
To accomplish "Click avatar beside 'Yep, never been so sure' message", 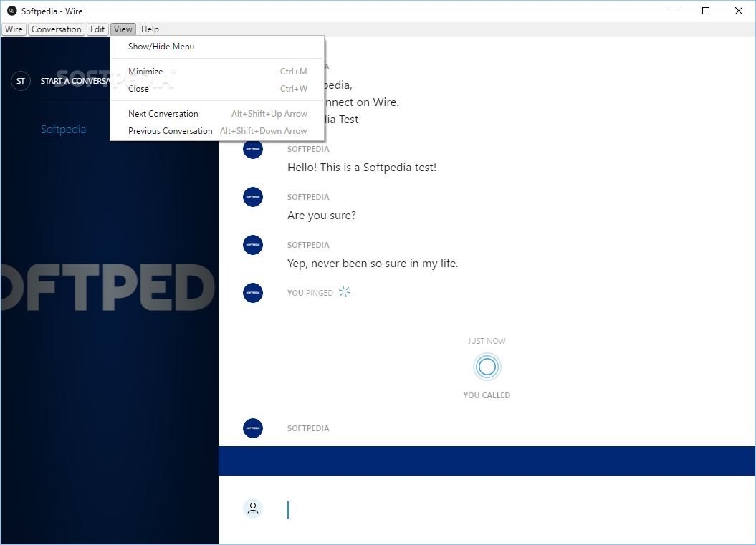I will [253, 245].
